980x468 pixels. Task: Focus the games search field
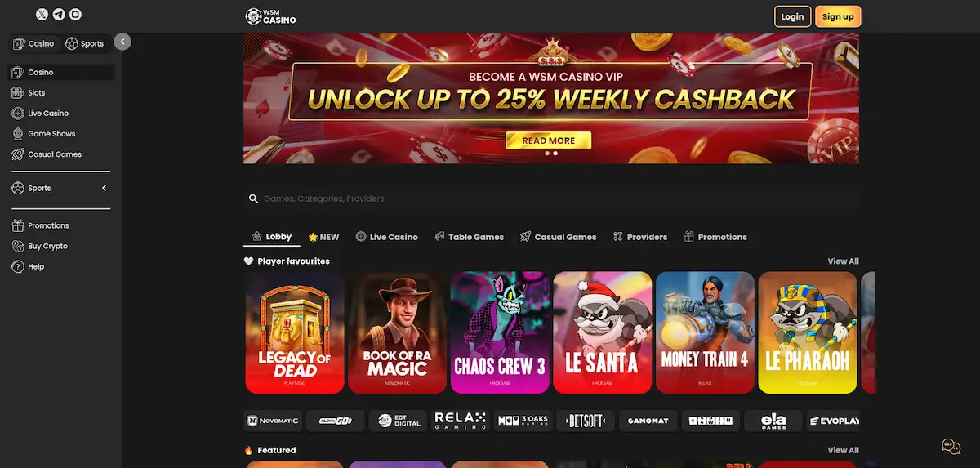tap(551, 198)
